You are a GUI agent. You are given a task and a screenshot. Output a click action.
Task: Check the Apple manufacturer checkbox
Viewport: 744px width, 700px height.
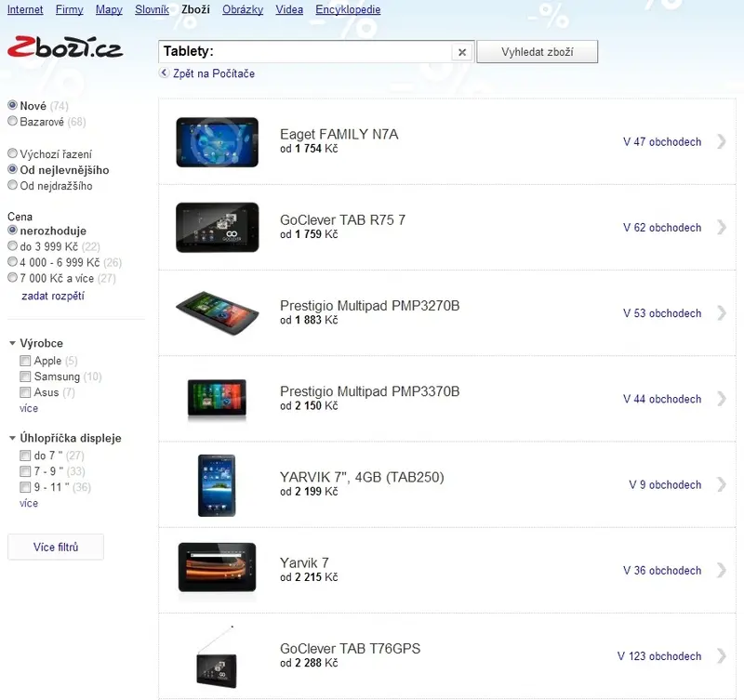[x=25, y=361]
